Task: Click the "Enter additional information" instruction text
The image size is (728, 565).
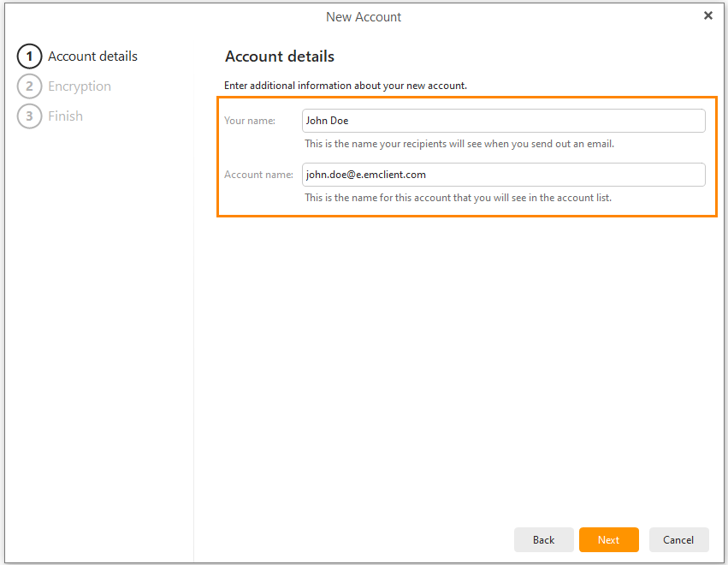Action: [x=346, y=86]
